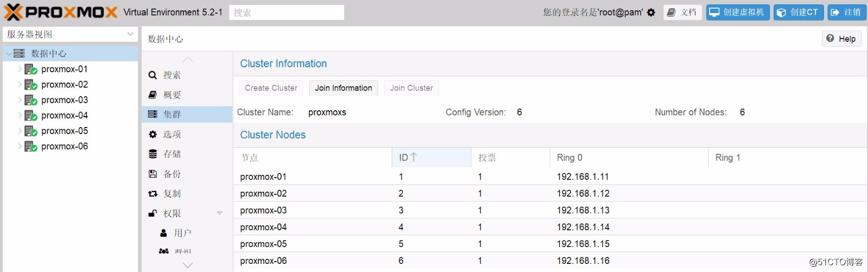
Task: Select the proxmox-05 row in Cluster Nodes
Action: click(550, 244)
